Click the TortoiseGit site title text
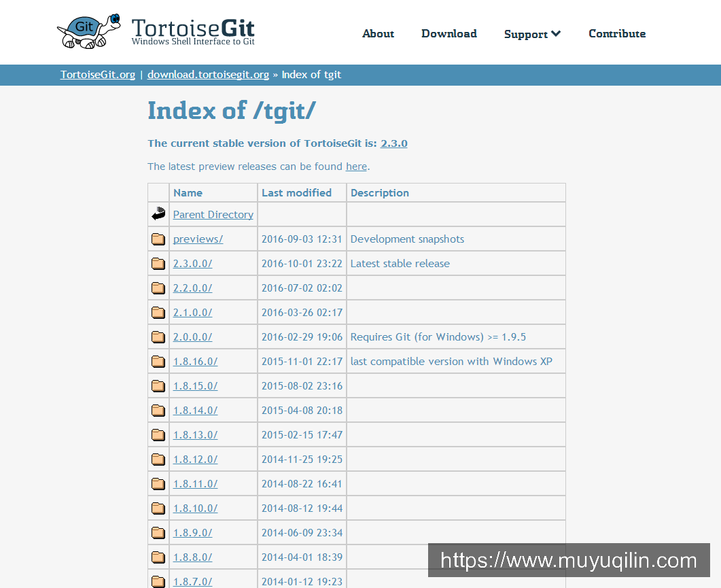 pyautogui.click(x=193, y=28)
